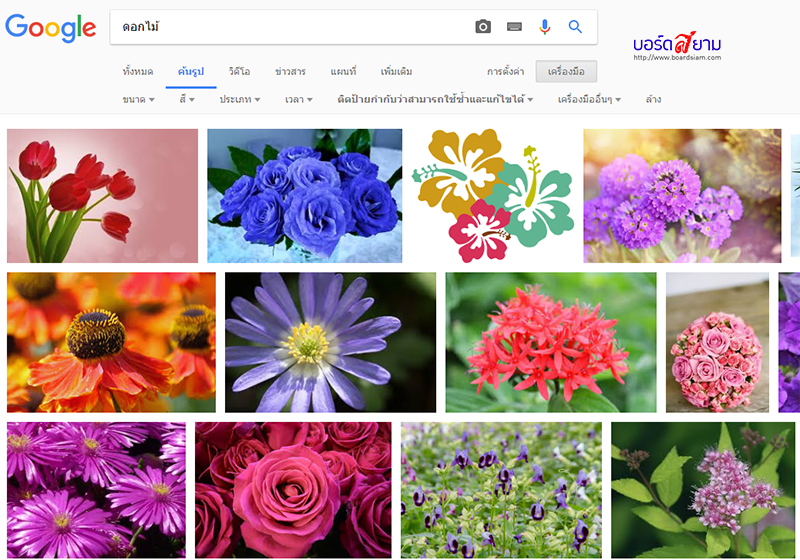This screenshot has width=800, height=560.
Task: Expand the usage rights filter dropdown
Action: (x=435, y=100)
